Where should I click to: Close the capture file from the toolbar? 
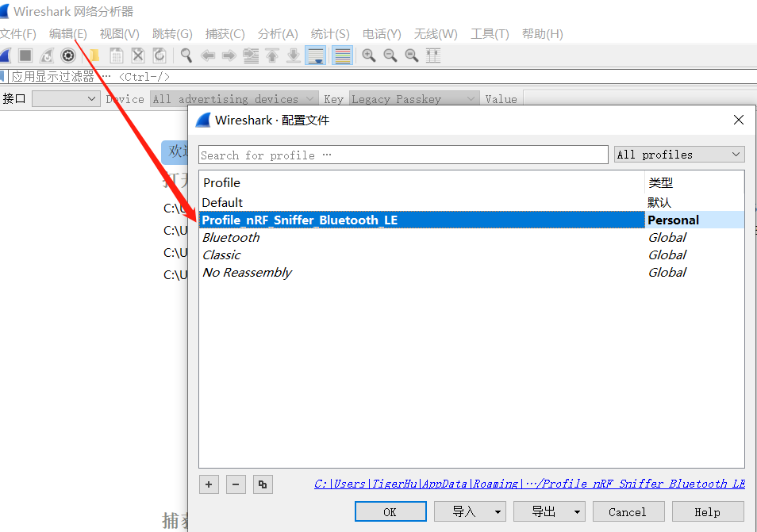[138, 55]
